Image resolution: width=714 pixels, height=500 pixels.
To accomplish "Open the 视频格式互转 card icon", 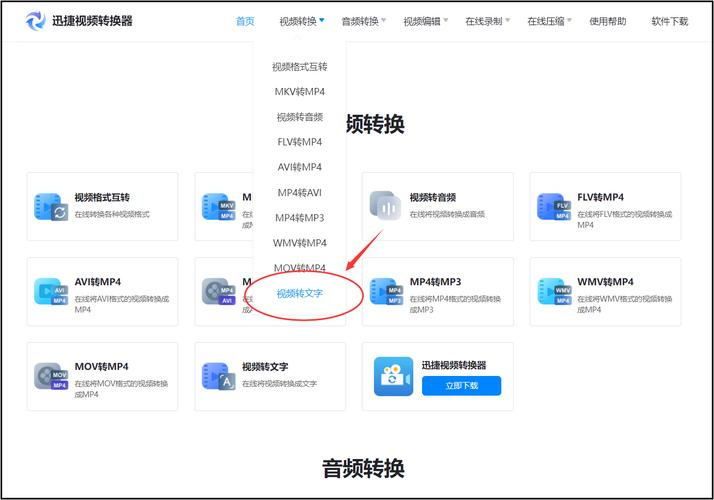I will tap(51, 207).
